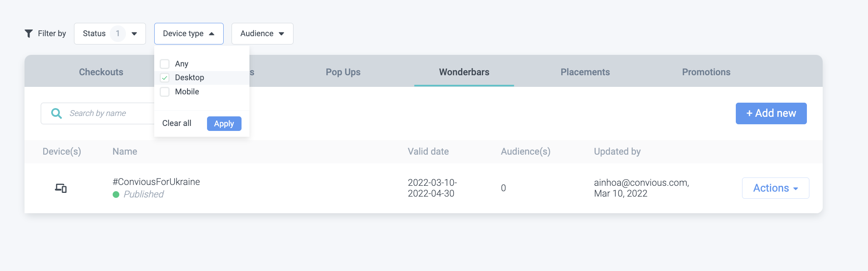Go to the Promotions tab
This screenshot has width=868, height=271.
point(706,72)
